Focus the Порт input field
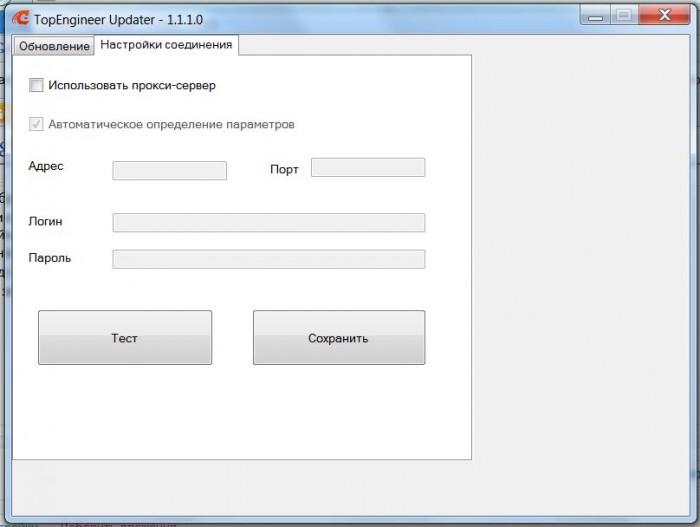 368,167
